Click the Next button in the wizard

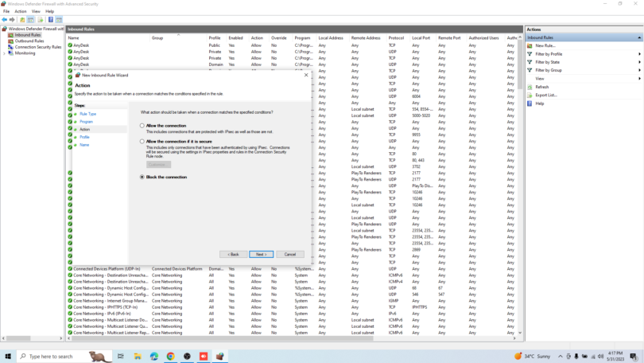pyautogui.click(x=260, y=254)
